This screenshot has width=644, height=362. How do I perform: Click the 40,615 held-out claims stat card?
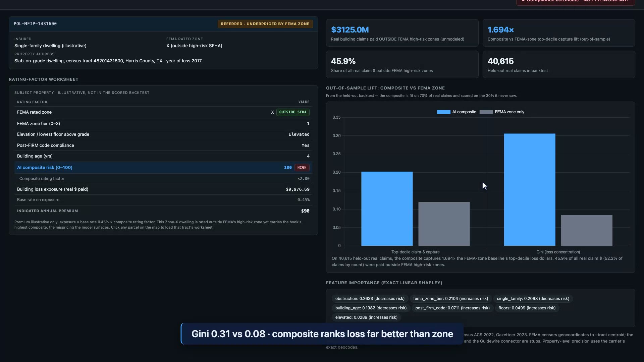pos(559,64)
